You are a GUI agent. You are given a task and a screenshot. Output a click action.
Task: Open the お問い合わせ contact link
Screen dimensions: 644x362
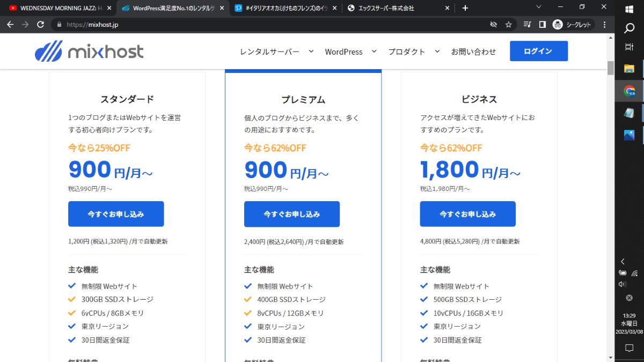(473, 51)
